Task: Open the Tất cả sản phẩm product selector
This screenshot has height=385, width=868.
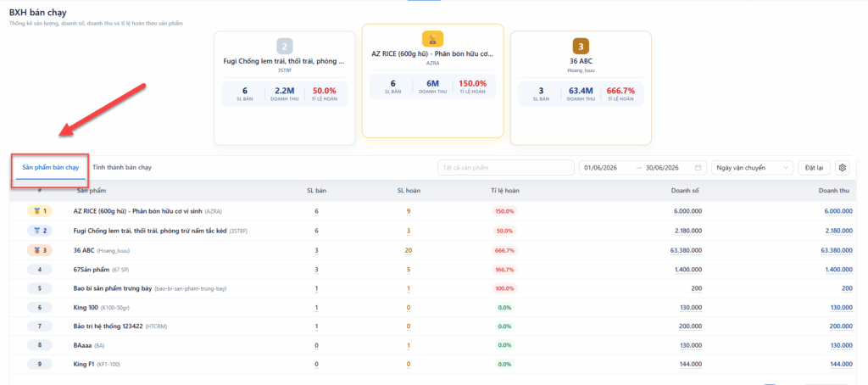Action: click(506, 167)
